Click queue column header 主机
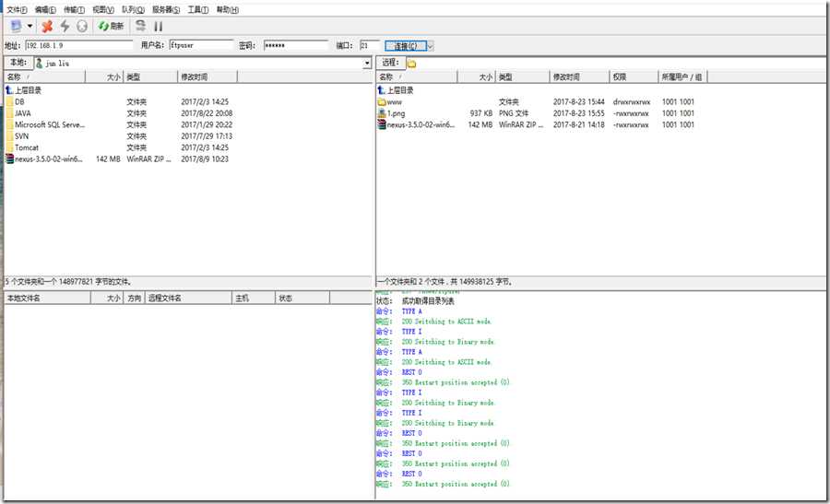The image size is (830, 504). click(254, 299)
